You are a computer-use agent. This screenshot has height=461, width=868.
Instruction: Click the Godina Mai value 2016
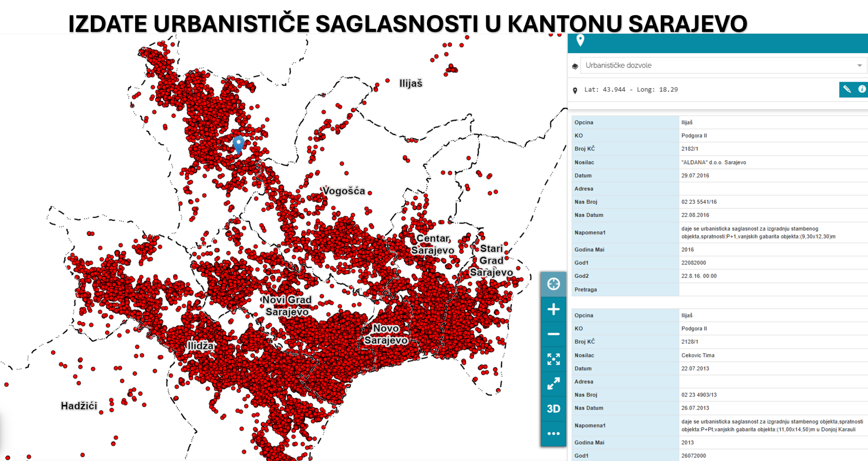tap(687, 249)
